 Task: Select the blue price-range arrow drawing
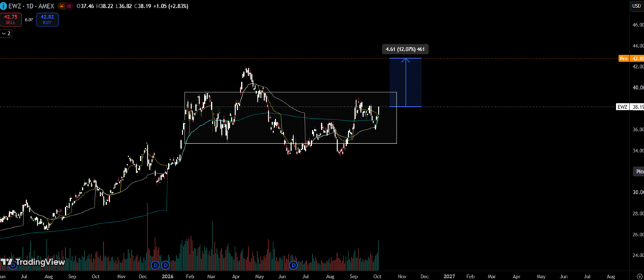pos(406,82)
